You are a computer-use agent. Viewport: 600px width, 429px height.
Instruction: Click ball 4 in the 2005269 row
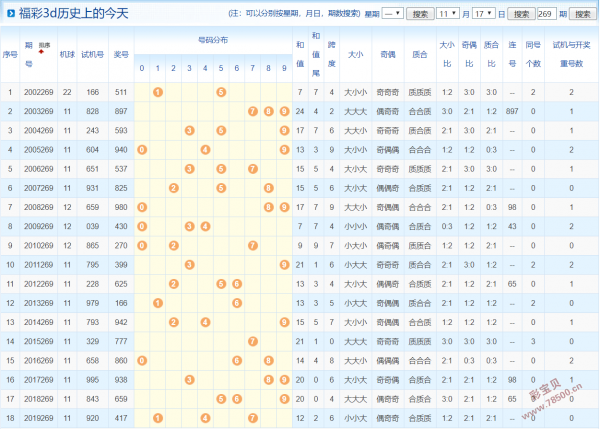(x=205, y=150)
